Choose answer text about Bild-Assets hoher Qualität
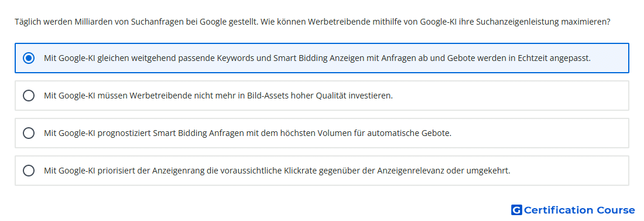Viewport: 644px width, 221px height. click(x=218, y=96)
